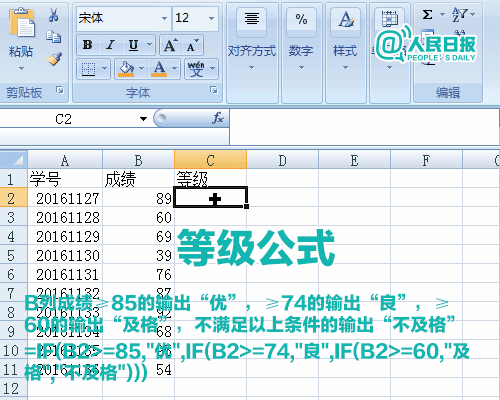Viewport: 500px width, 400px height.
Task: Click the Paste (粘贴) clipboard icon
Action: [x=21, y=23]
